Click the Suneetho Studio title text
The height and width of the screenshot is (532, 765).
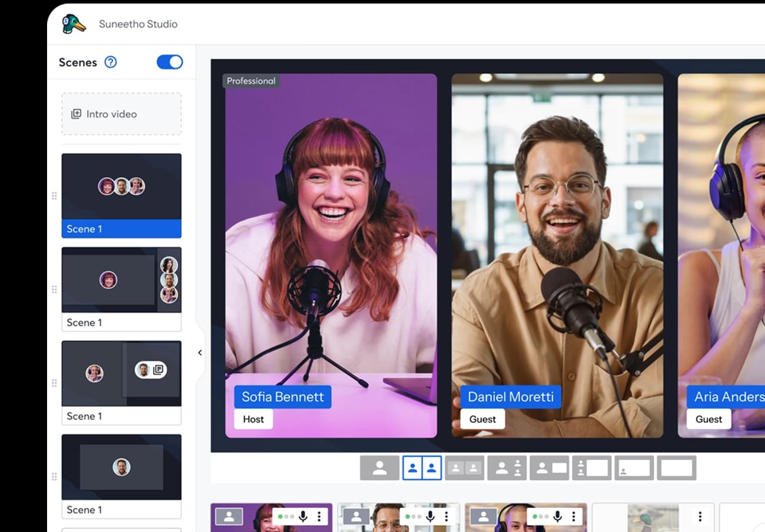click(138, 24)
